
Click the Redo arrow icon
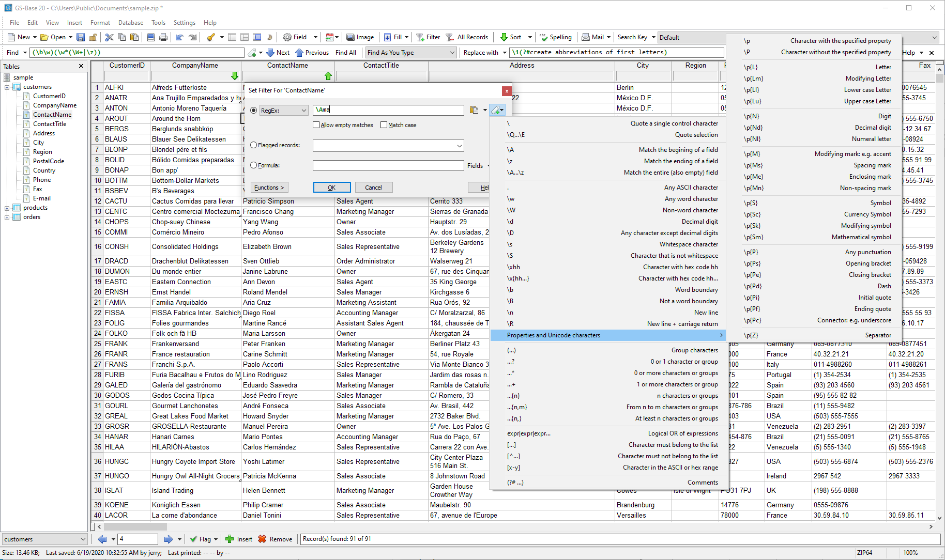192,37
